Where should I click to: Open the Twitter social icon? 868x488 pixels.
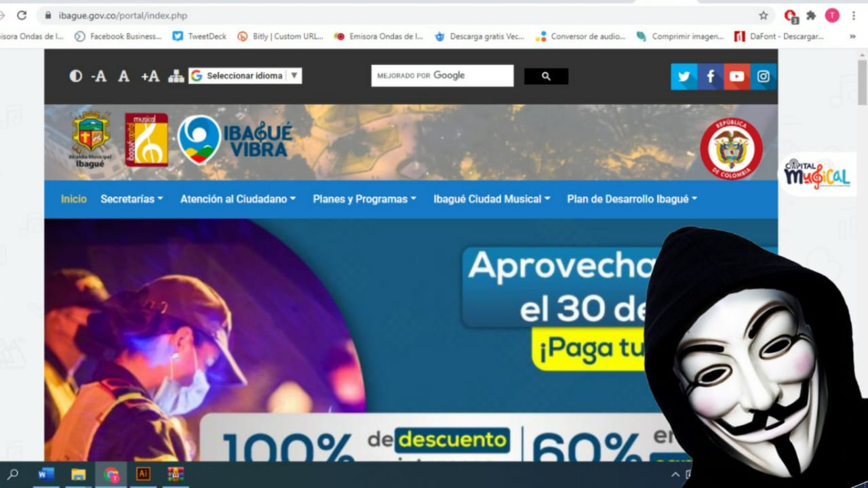684,77
